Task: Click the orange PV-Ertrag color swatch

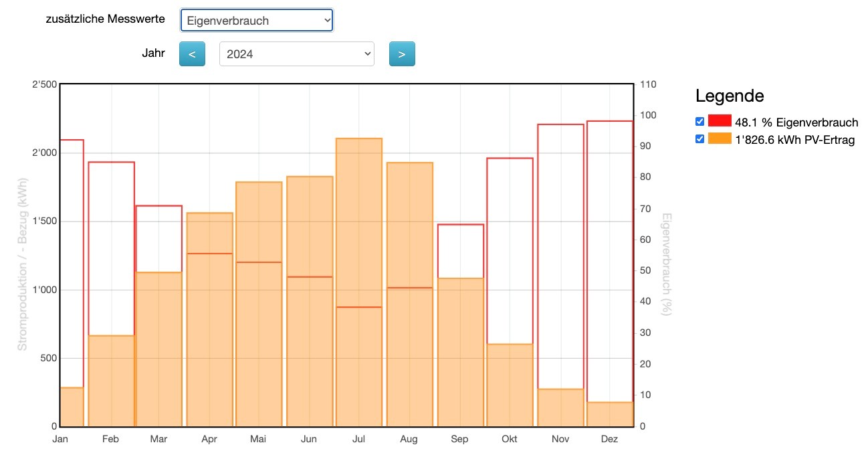Action: pyautogui.click(x=720, y=139)
